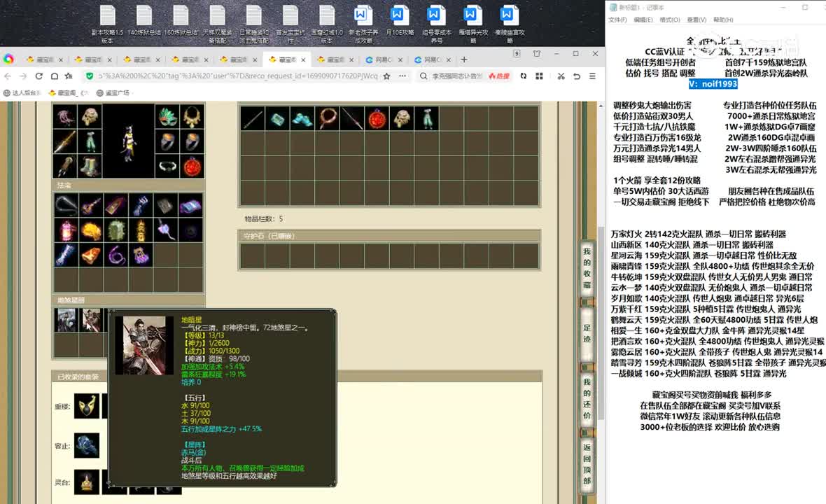
Task: Click the 返回顶部 side button
Action: [587, 464]
